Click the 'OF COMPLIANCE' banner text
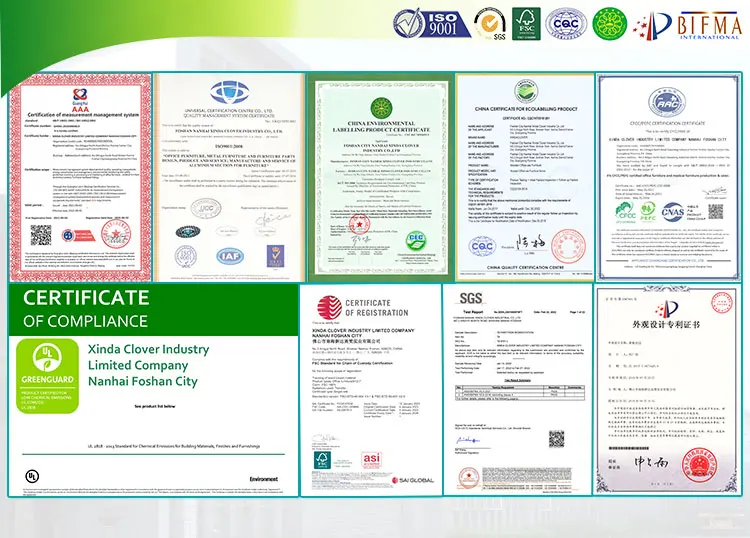 pyautogui.click(x=86, y=321)
